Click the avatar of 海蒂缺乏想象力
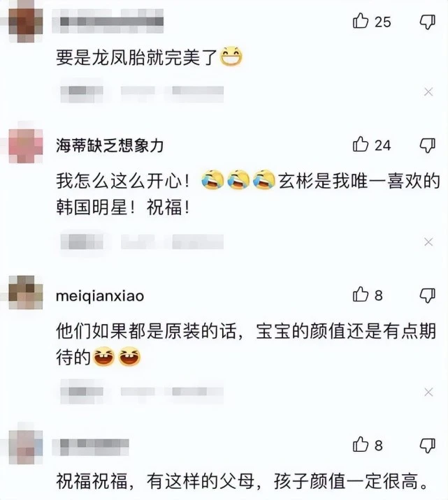448x500 pixels. click(x=26, y=146)
